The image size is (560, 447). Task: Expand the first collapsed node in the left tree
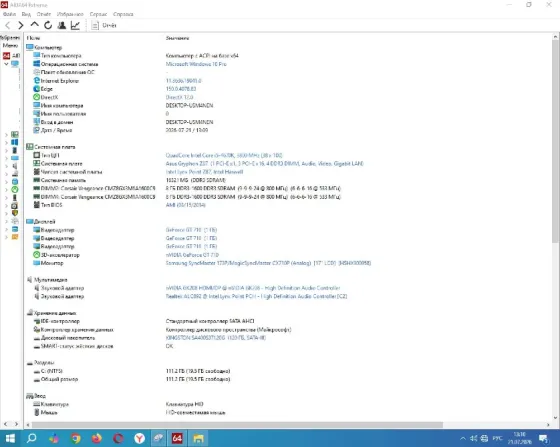[x=6, y=135]
